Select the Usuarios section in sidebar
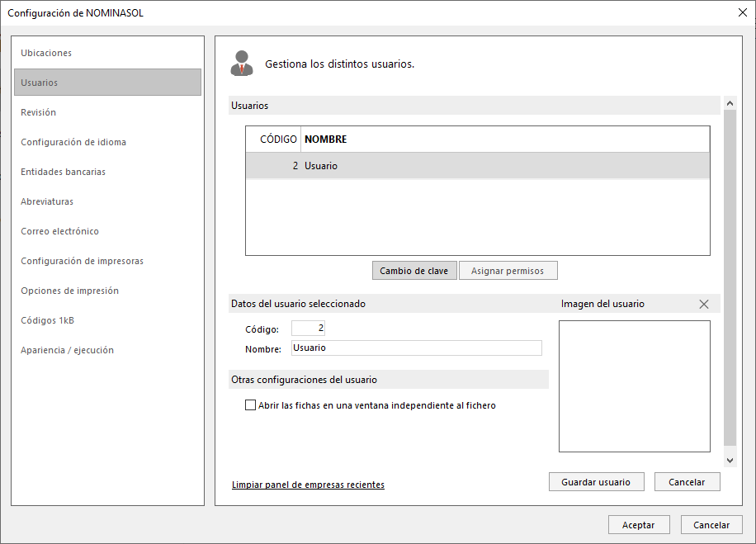The image size is (756, 544). click(x=107, y=83)
